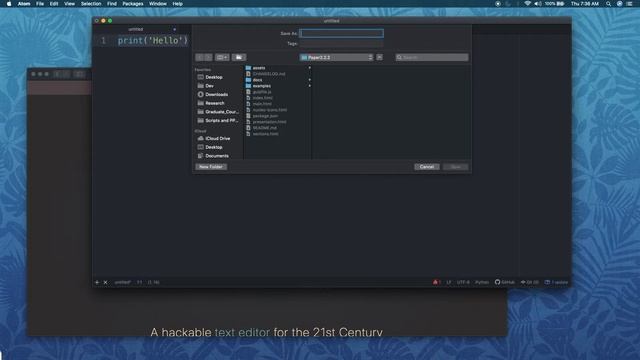Go back in save dialog navigation
This screenshot has width=640, height=360.
pyautogui.click(x=199, y=58)
